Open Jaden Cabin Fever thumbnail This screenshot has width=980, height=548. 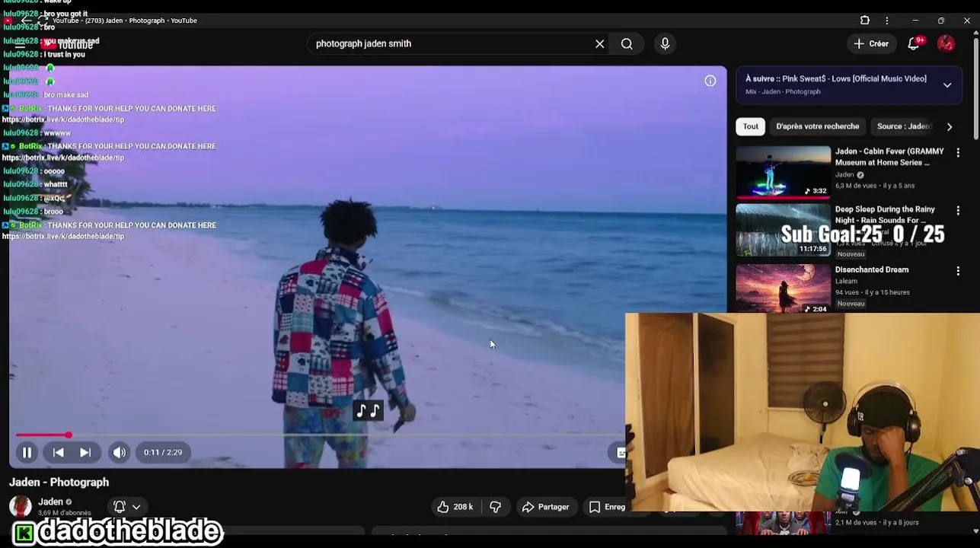pos(783,172)
